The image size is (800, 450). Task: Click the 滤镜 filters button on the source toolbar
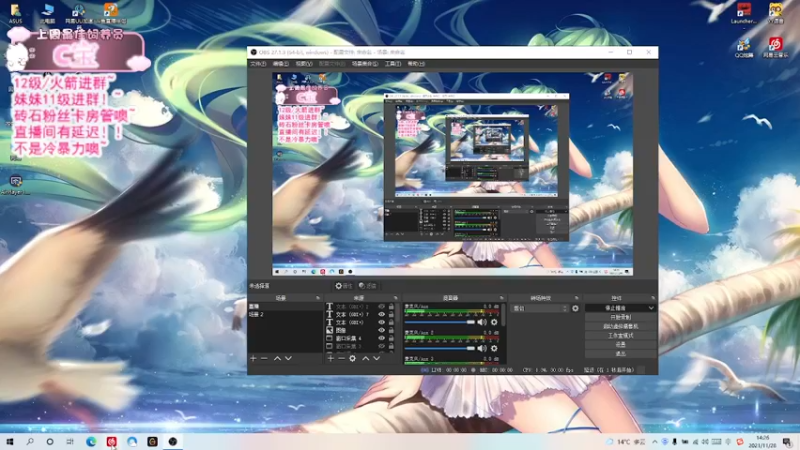[368, 286]
